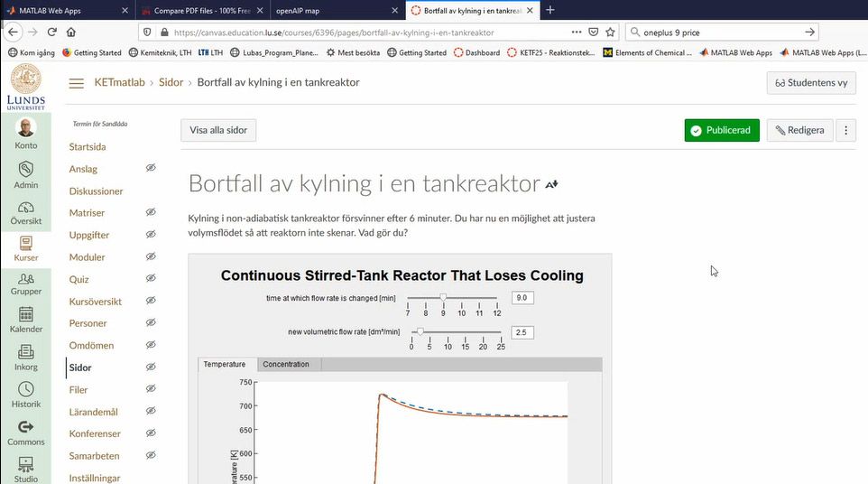Open the Inkorg inbox icon
The image size is (868, 484).
[25, 352]
